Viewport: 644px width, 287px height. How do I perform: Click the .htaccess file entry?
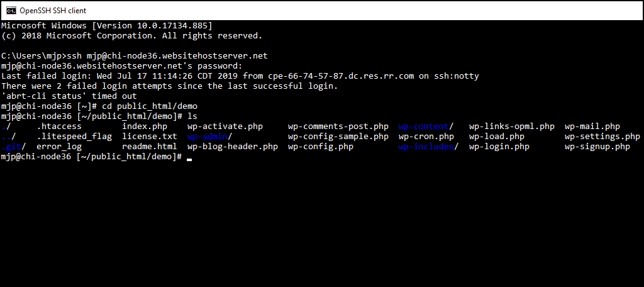click(x=58, y=127)
